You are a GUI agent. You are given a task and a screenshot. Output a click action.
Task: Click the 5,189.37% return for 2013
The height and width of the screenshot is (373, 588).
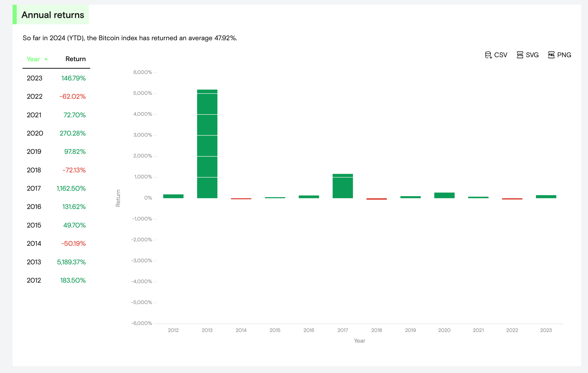[71, 262]
